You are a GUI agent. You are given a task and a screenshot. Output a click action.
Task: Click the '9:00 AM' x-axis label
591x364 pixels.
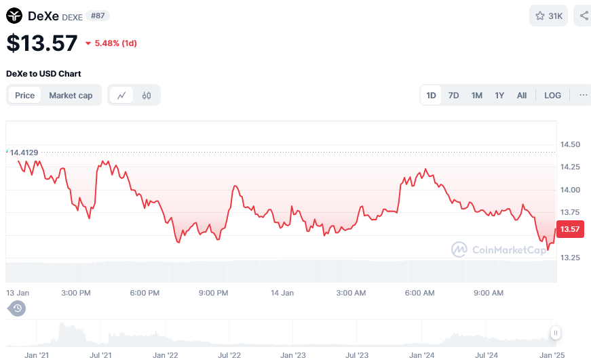[489, 293]
